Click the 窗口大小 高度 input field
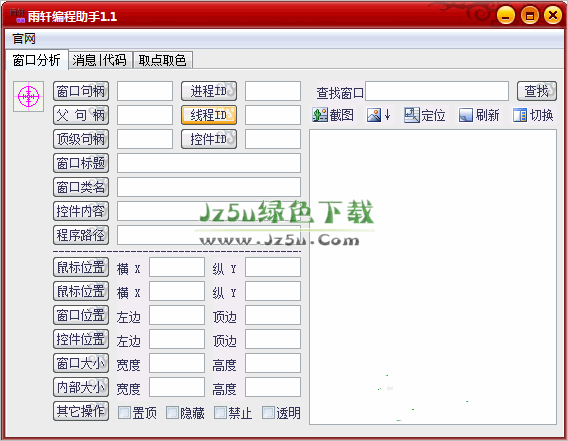This screenshot has width=568, height=441. pos(273,363)
